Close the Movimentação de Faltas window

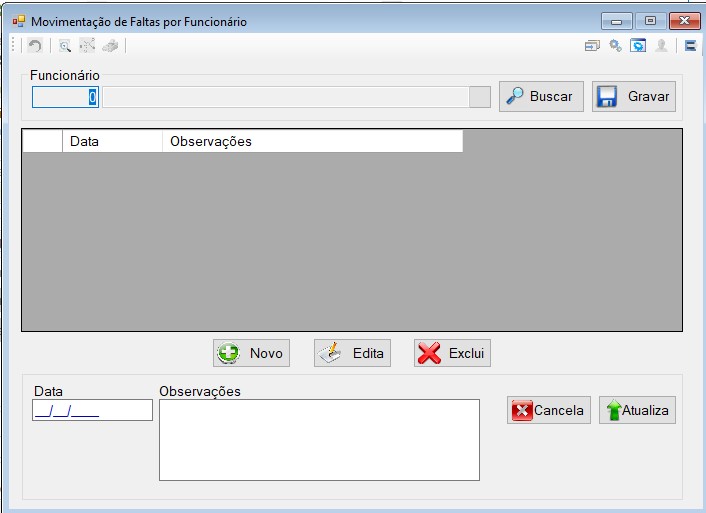tap(684, 21)
